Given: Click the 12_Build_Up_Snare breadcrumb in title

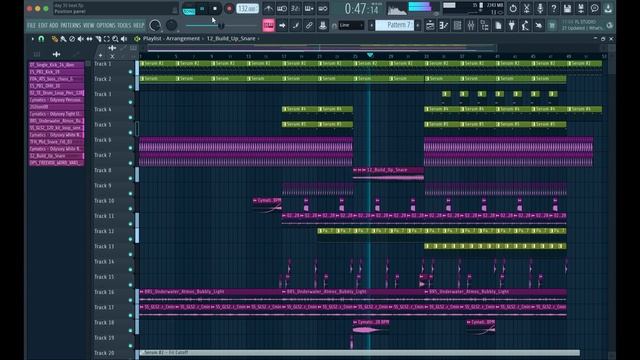Looking at the screenshot, I should 231,38.
